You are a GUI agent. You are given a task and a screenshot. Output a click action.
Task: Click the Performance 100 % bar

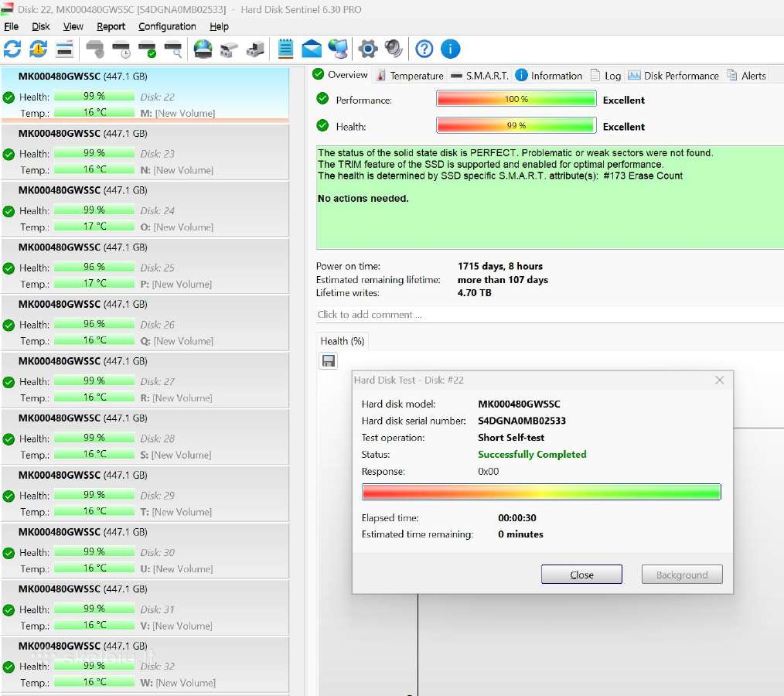point(516,99)
